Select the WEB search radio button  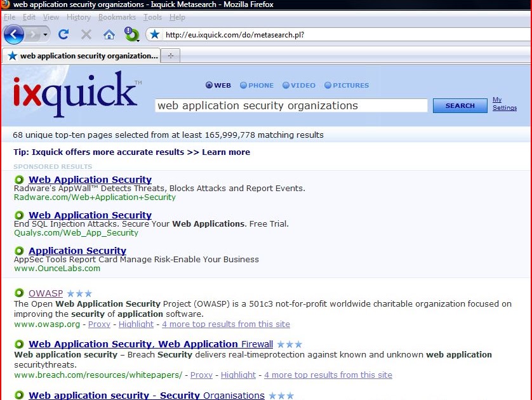coord(209,85)
